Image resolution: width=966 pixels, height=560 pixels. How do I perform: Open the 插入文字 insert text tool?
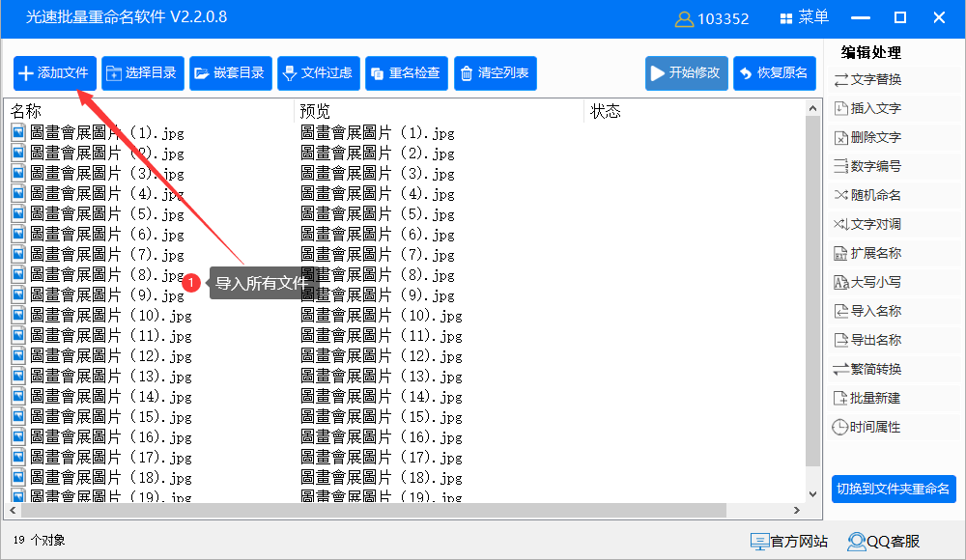[x=867, y=108]
